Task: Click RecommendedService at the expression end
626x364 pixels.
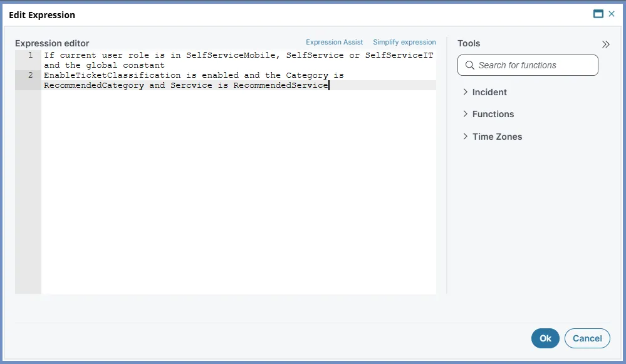Action: coord(281,85)
